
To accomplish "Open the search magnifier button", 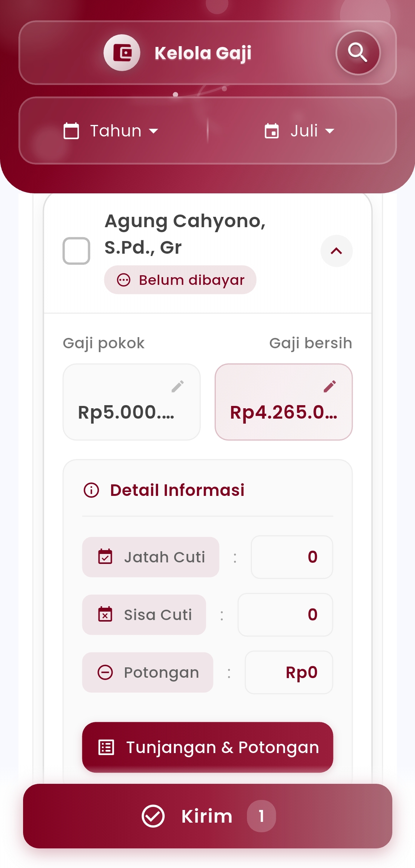I will [x=358, y=53].
